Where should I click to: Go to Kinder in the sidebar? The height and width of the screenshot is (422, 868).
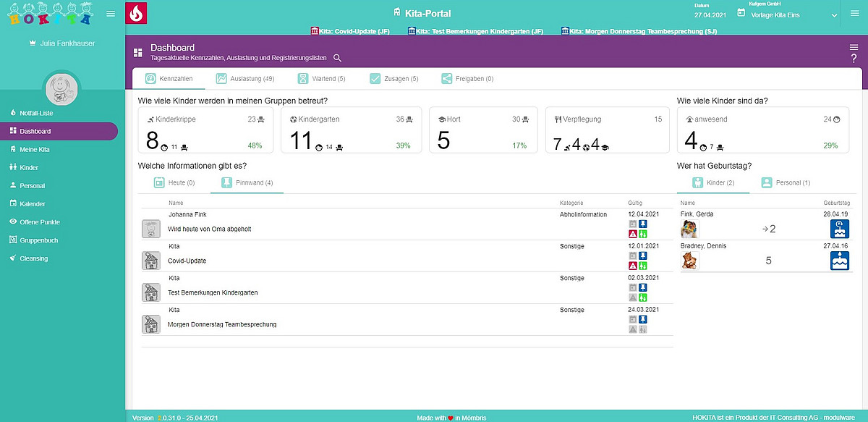[29, 167]
